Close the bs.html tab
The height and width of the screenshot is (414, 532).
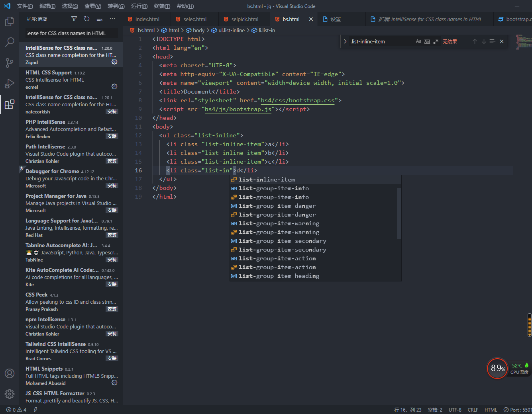311,19
